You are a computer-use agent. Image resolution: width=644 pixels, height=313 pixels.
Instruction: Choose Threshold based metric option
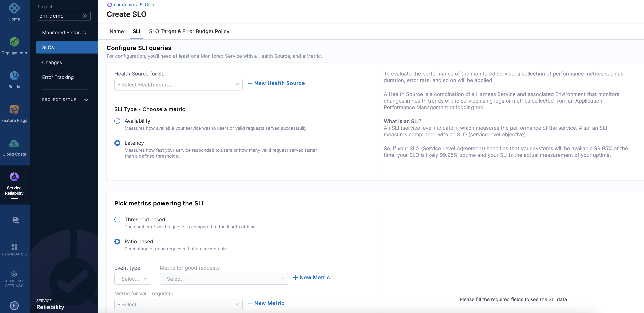117,220
